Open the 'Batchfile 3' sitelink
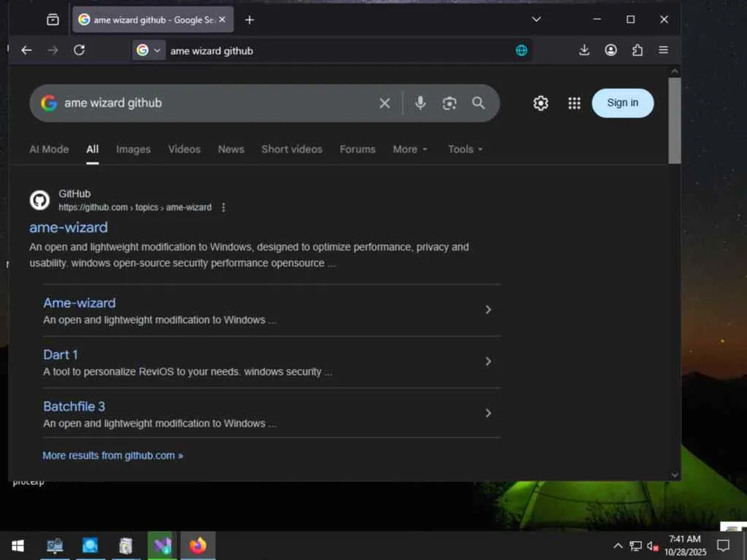The width and height of the screenshot is (747, 560). click(x=74, y=406)
